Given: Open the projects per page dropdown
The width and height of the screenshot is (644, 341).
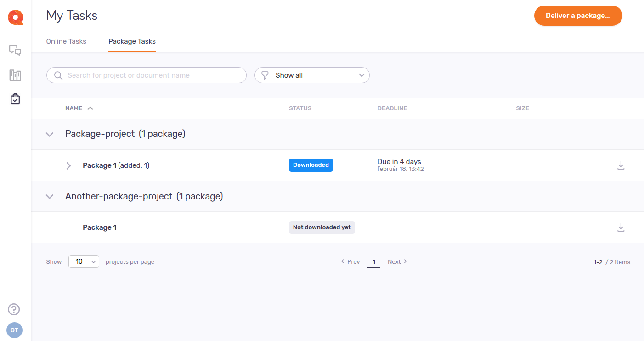Looking at the screenshot, I should 84,261.
